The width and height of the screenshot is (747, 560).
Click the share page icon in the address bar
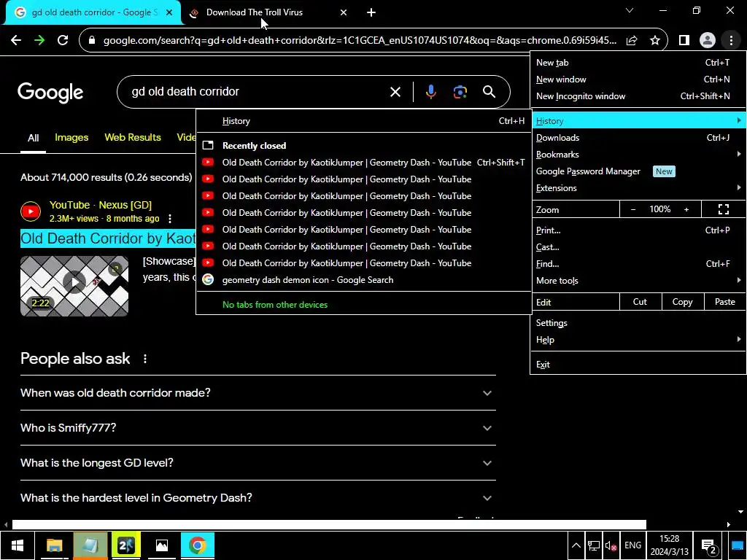tap(632, 41)
